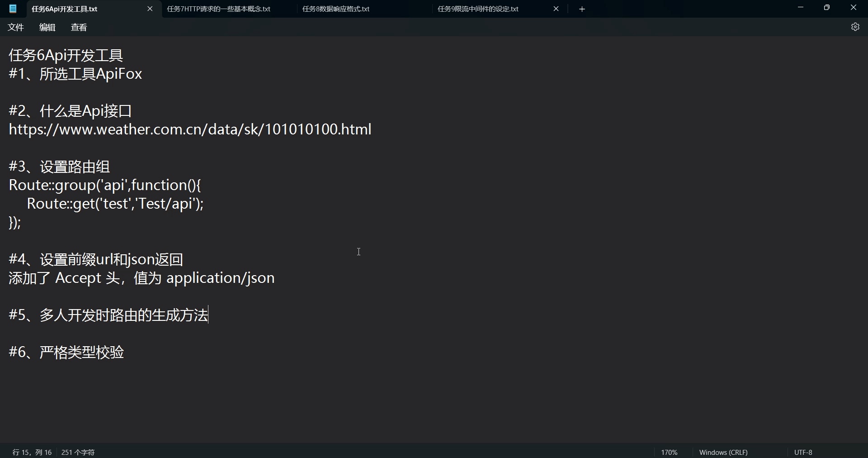Open the 编辑 menu
The image size is (868, 458).
tap(47, 27)
